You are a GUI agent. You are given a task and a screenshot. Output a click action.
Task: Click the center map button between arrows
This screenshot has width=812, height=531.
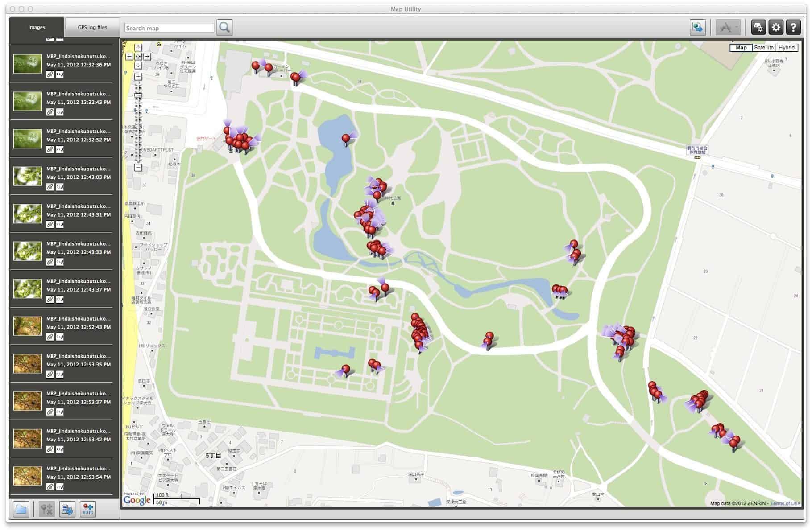coord(138,57)
